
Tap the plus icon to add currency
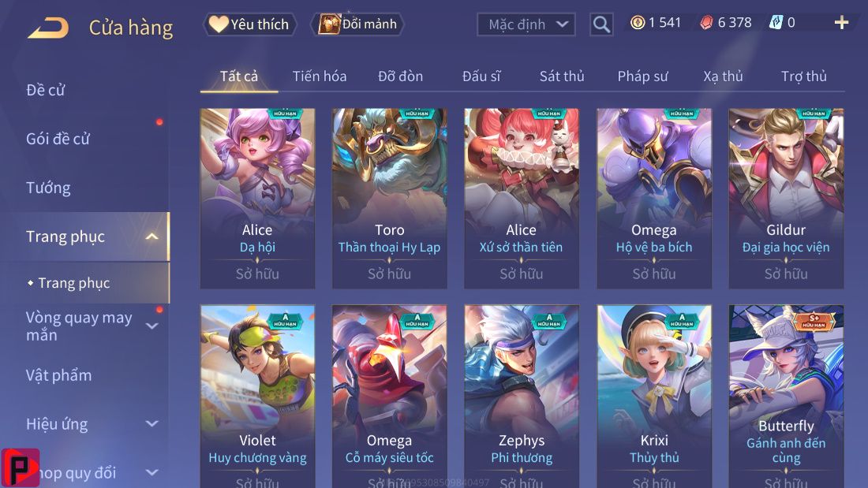coord(841,23)
